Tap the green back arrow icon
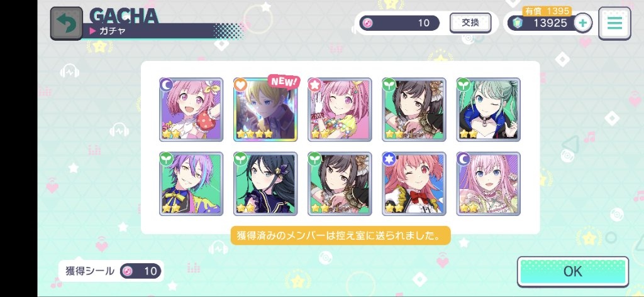 tap(66, 23)
